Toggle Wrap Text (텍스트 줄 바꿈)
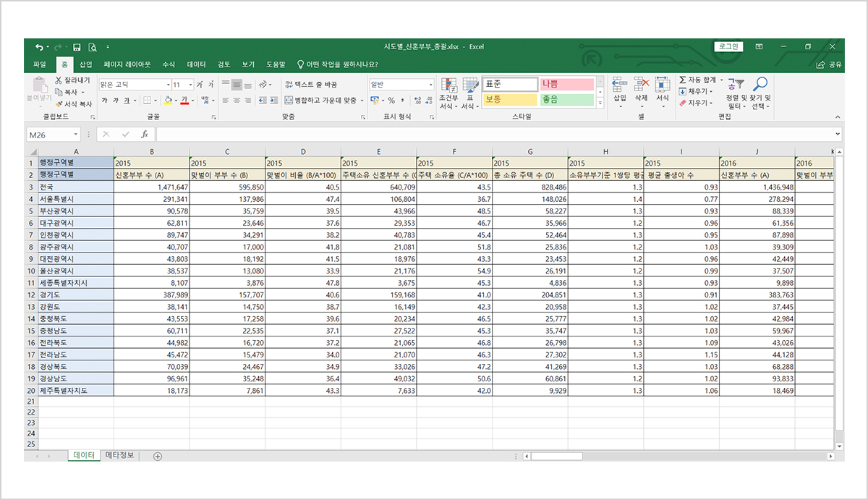This screenshot has width=868, height=500. [311, 85]
